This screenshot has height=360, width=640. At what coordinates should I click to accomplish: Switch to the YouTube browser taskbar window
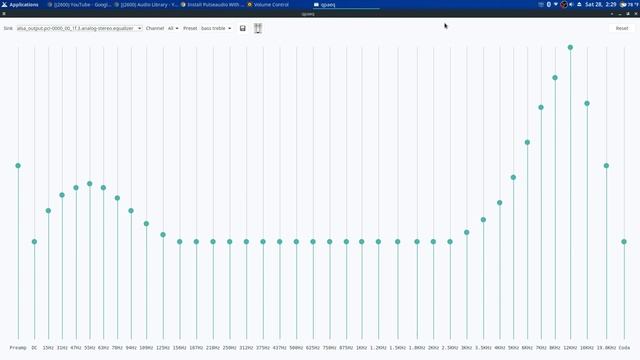pos(79,4)
